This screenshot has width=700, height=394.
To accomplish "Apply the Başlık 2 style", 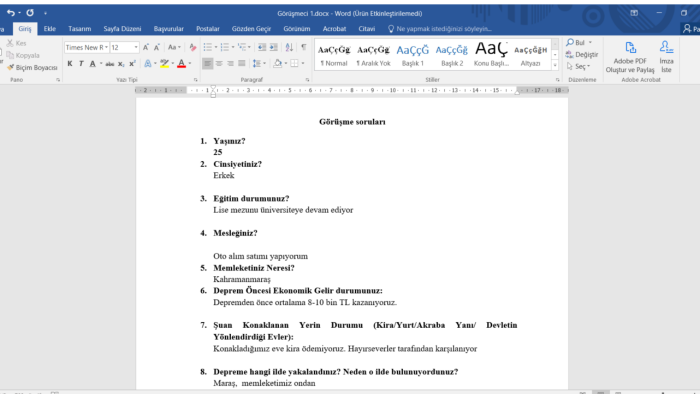I will (x=452, y=55).
